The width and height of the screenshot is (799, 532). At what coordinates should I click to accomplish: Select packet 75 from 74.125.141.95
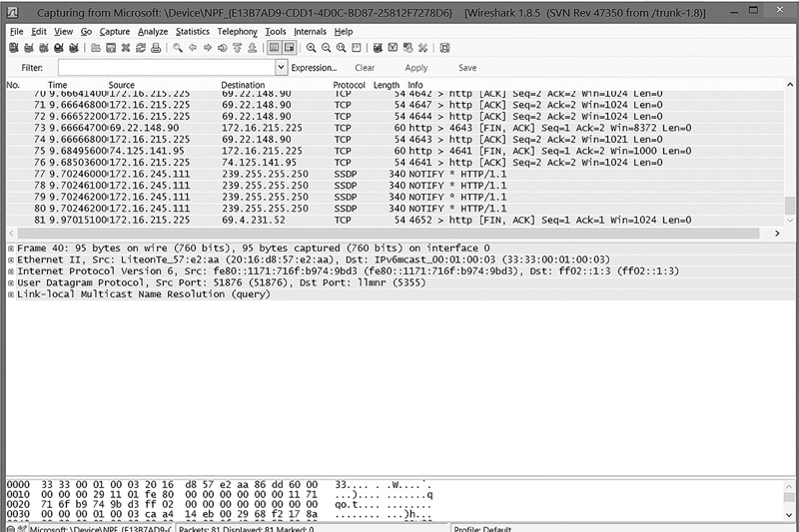pyautogui.click(x=395, y=151)
